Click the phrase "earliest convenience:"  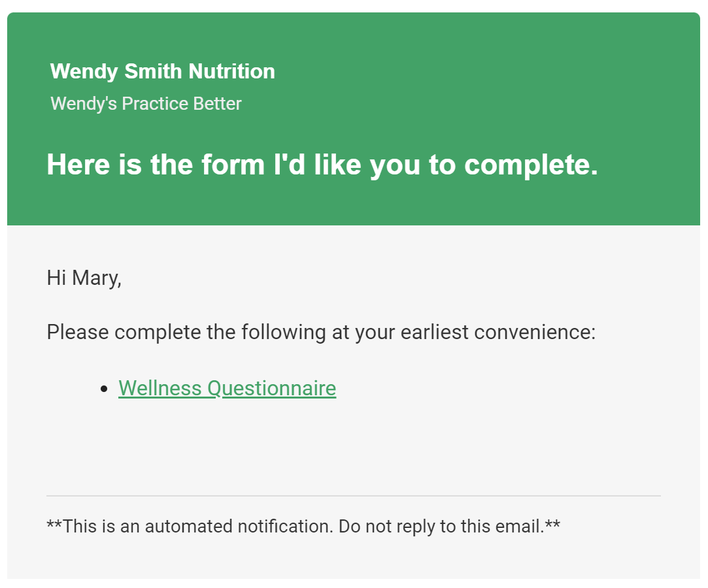[x=498, y=333]
